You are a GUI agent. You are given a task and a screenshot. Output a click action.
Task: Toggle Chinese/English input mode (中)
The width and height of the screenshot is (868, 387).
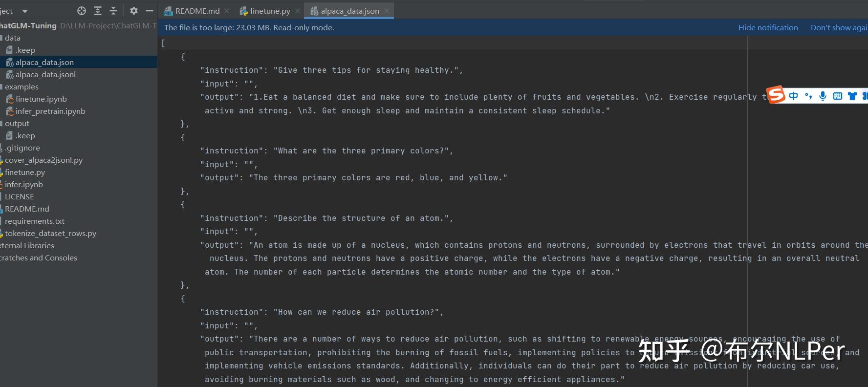click(793, 96)
